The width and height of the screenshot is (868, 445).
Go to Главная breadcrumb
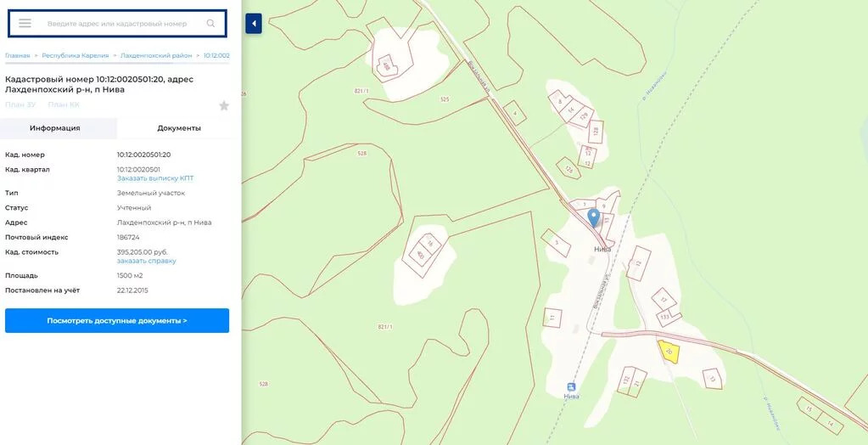[17, 55]
